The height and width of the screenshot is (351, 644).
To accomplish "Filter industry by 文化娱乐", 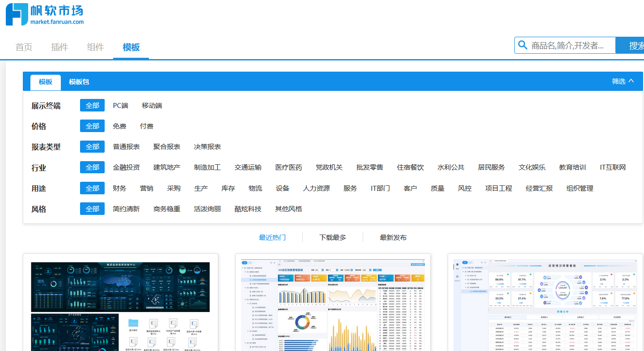I will (x=532, y=167).
